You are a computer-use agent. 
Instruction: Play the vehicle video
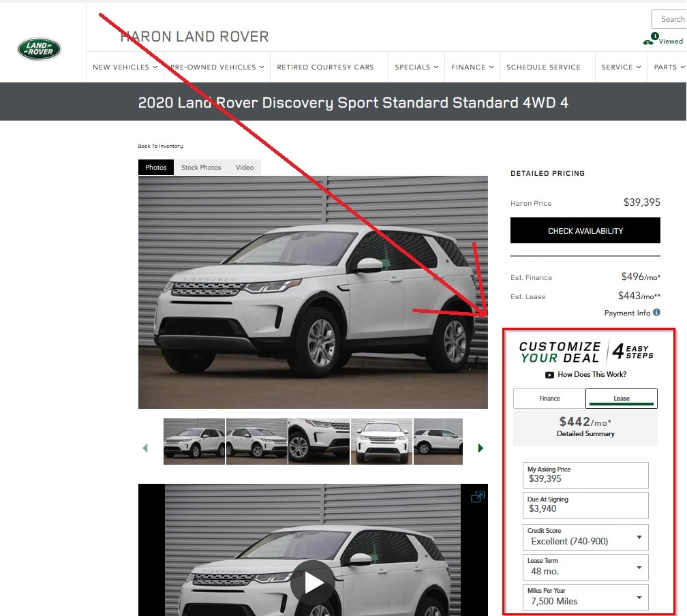(313, 583)
